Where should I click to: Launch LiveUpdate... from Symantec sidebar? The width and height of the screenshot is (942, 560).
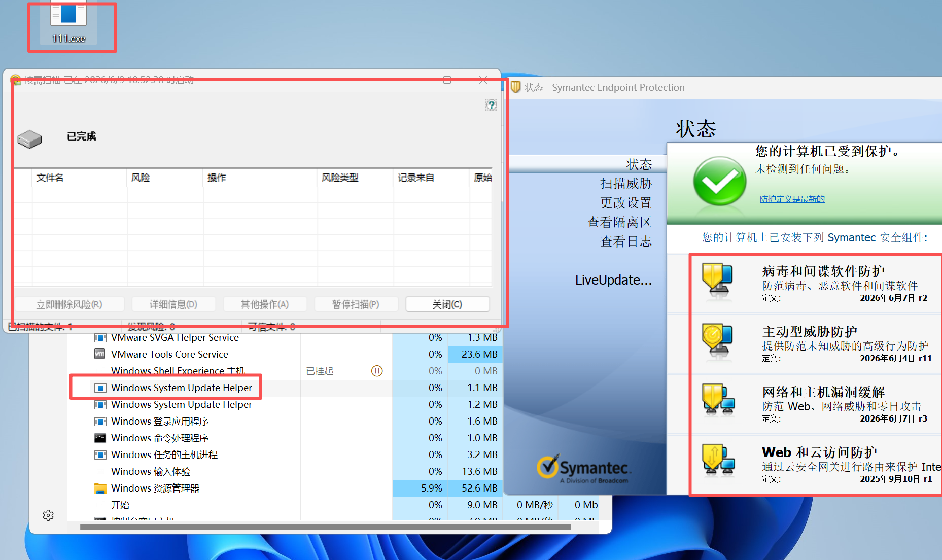click(613, 280)
